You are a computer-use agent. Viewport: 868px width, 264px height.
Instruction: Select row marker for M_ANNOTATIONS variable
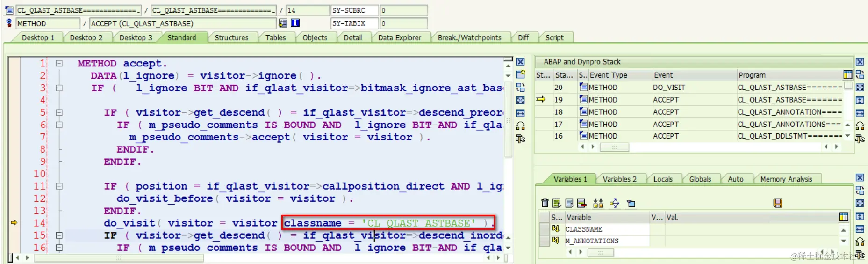tap(544, 241)
